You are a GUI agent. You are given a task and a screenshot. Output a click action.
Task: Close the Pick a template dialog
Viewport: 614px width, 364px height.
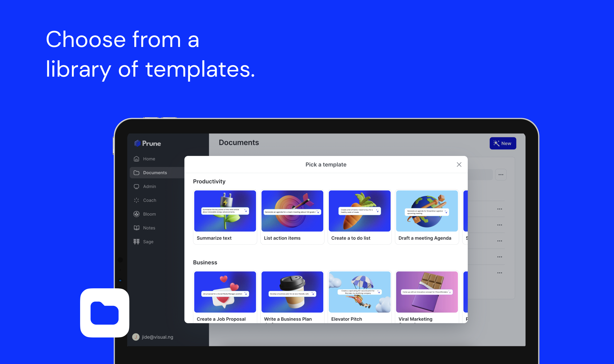click(x=459, y=165)
